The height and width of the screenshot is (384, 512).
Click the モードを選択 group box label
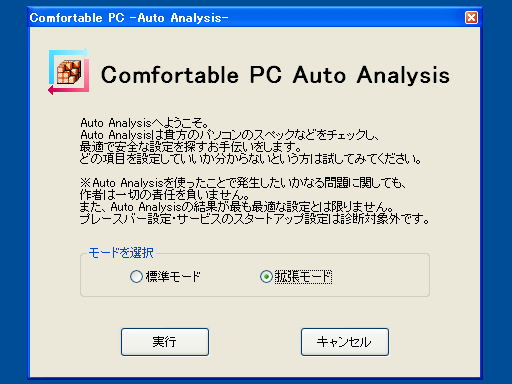tap(121, 253)
